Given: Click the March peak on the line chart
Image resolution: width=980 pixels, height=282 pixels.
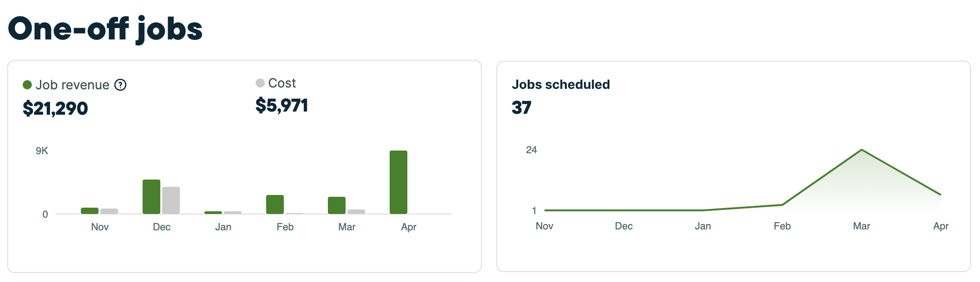Looking at the screenshot, I should (862, 150).
